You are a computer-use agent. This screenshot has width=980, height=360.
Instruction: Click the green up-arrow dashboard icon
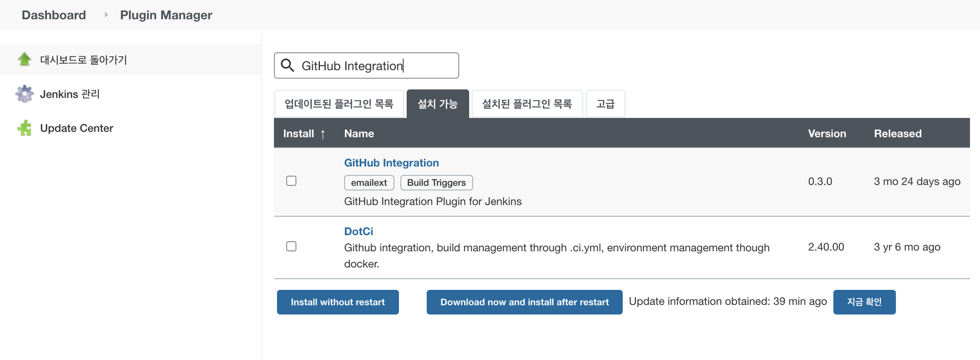point(24,59)
